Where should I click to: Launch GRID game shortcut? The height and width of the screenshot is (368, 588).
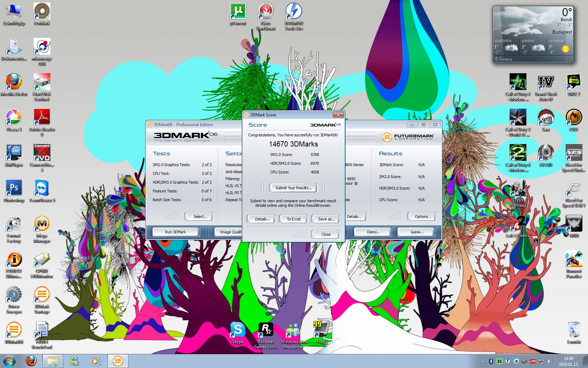(574, 226)
